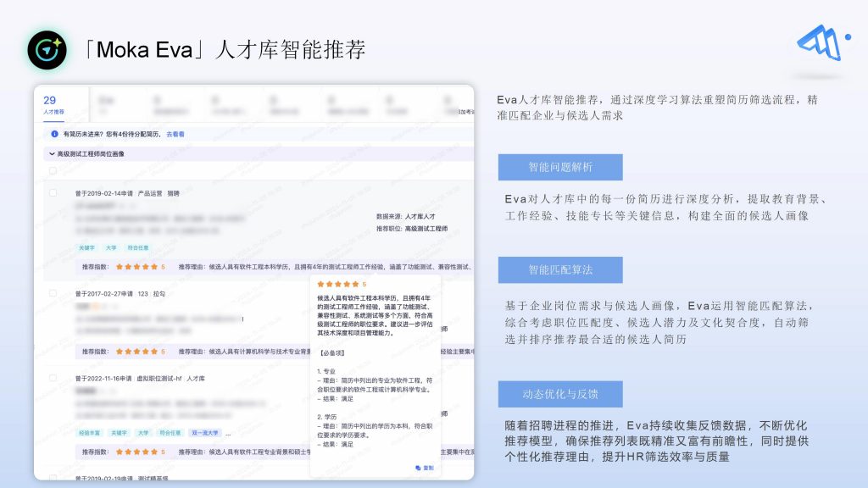Click the 经验丰富 tag on third candidate
This screenshot has width=868, height=488.
click(x=89, y=432)
